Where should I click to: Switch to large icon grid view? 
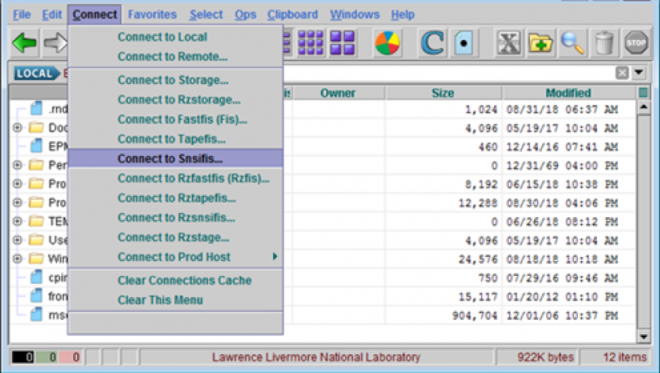pos(342,43)
